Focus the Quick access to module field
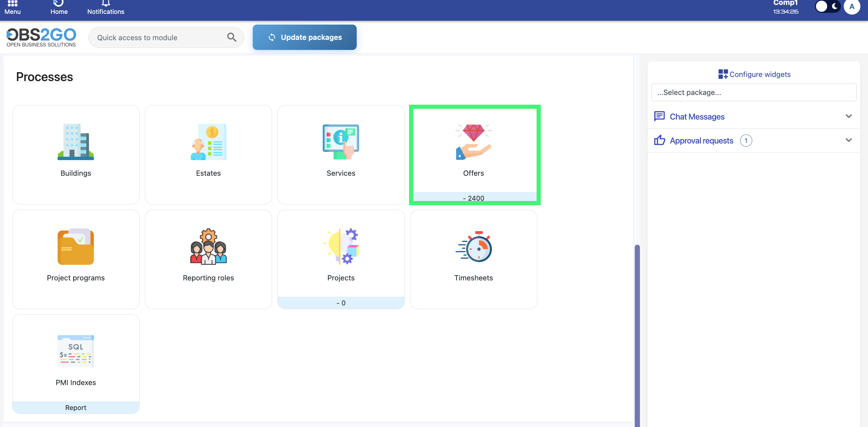Viewport: 868px width, 427px height. coord(159,37)
